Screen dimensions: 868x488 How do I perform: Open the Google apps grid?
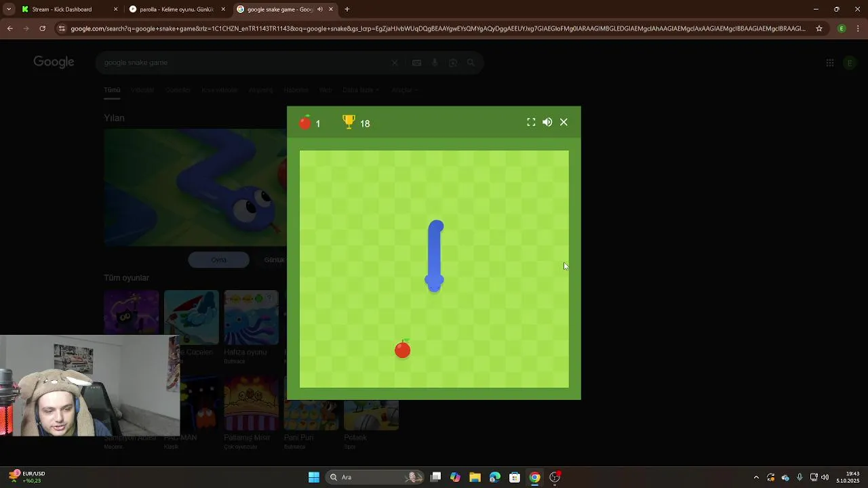[x=830, y=63]
